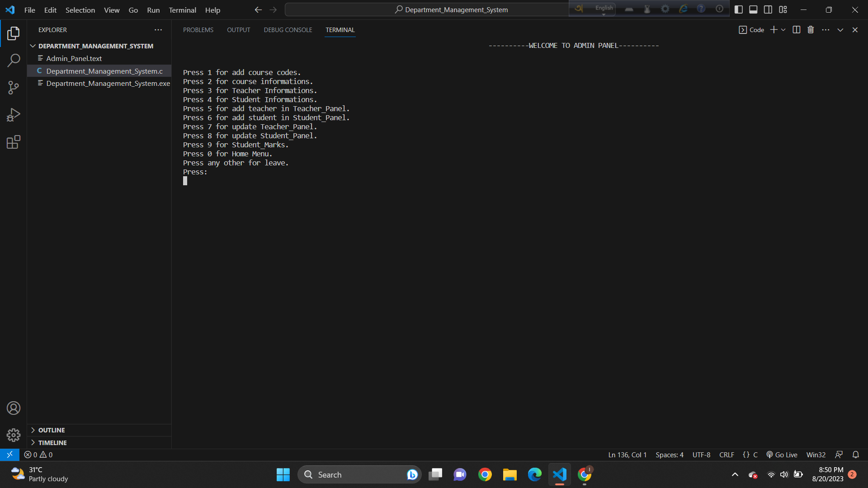The height and width of the screenshot is (488, 868).
Task: Toggle the secondary sidebar visibility
Action: pyautogui.click(x=768, y=9)
